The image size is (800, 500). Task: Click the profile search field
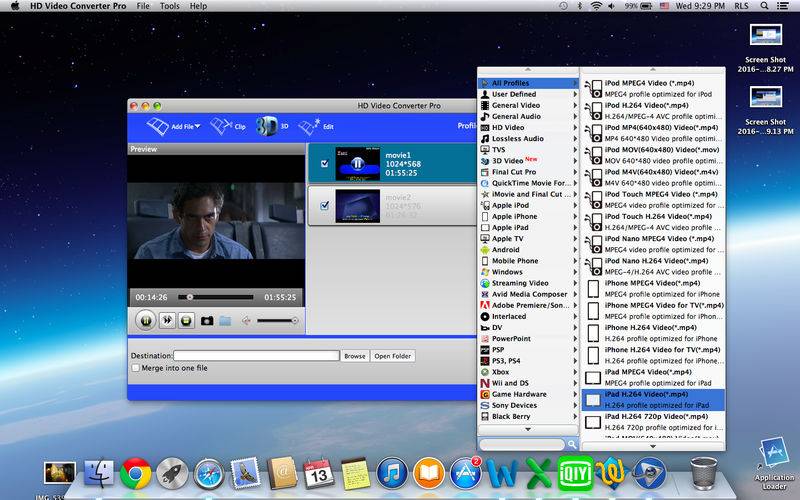[x=522, y=444]
